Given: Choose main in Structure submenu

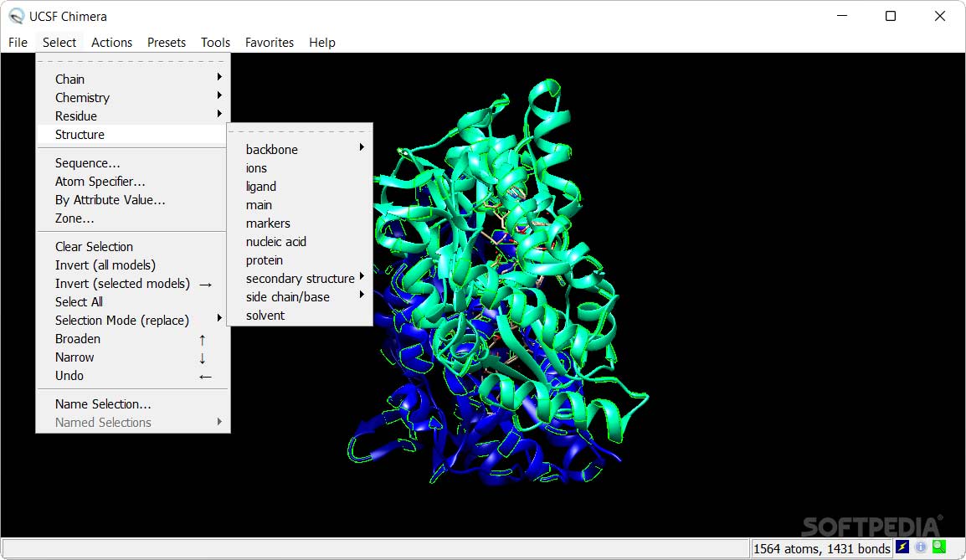Looking at the screenshot, I should point(300,204).
